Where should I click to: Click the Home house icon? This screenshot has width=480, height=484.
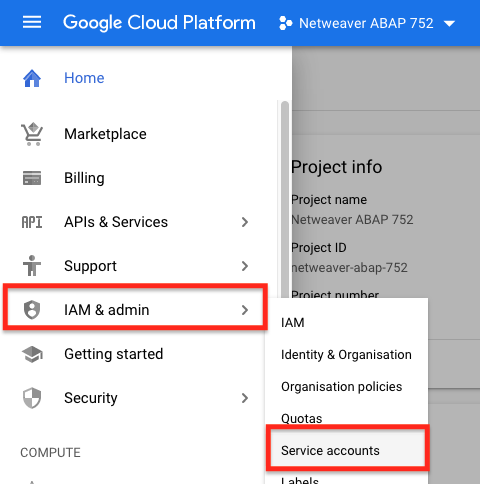coord(32,78)
